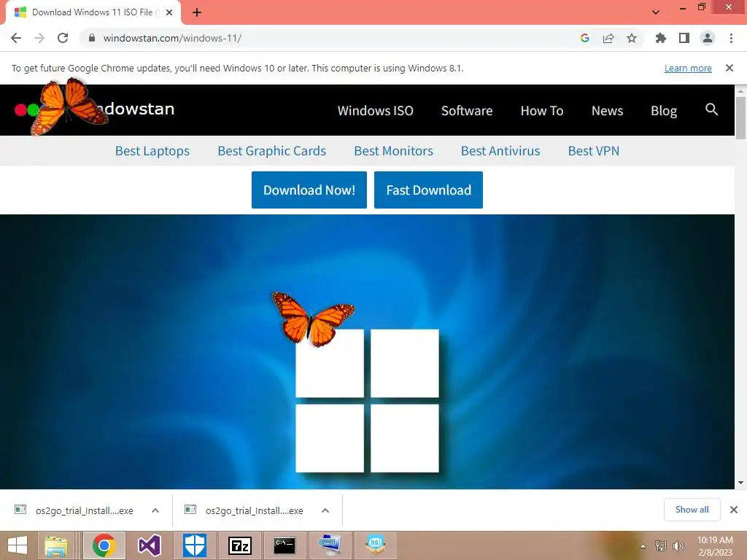Click the Windowstan site logo
747x560 pixels.
click(94, 109)
